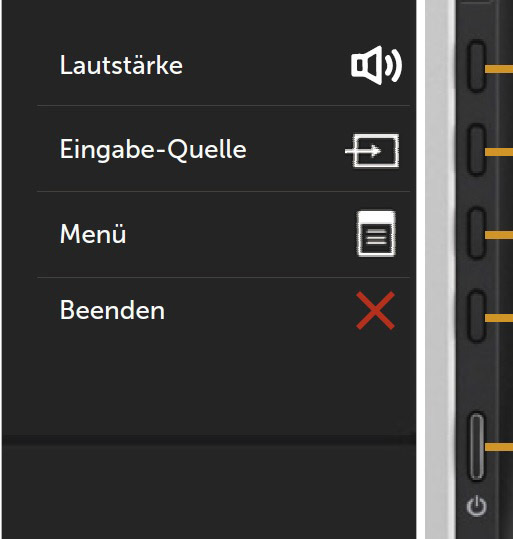The width and height of the screenshot is (513, 539).
Task: Click the speaker volume icon
Action: (376, 65)
